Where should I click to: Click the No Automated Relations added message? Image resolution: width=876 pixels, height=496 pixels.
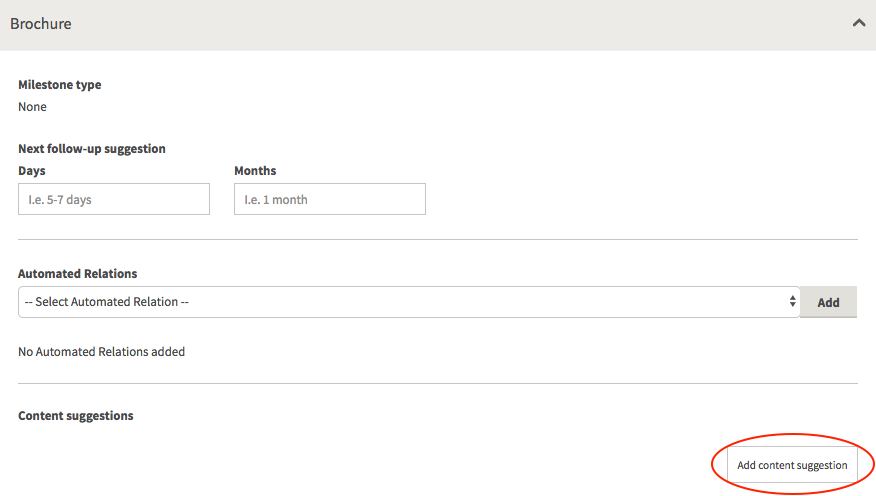point(102,351)
